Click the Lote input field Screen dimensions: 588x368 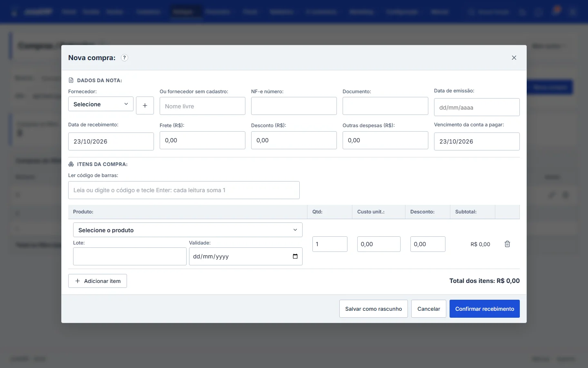click(x=130, y=256)
